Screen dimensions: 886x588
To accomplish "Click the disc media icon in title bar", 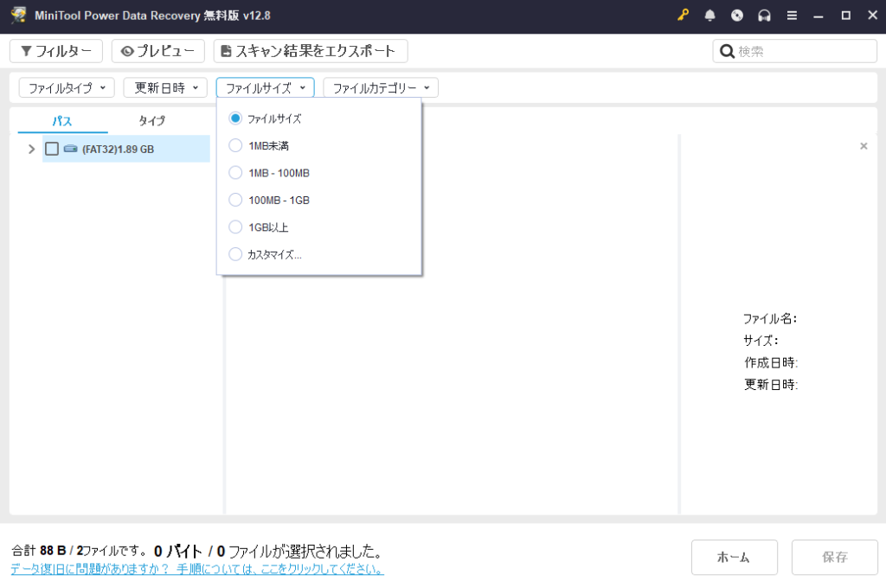I will click(x=737, y=16).
